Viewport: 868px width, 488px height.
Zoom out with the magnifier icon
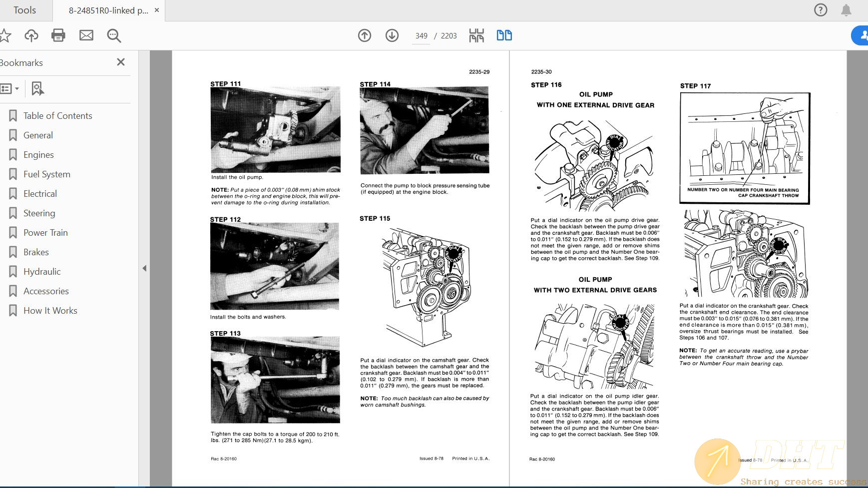point(114,35)
